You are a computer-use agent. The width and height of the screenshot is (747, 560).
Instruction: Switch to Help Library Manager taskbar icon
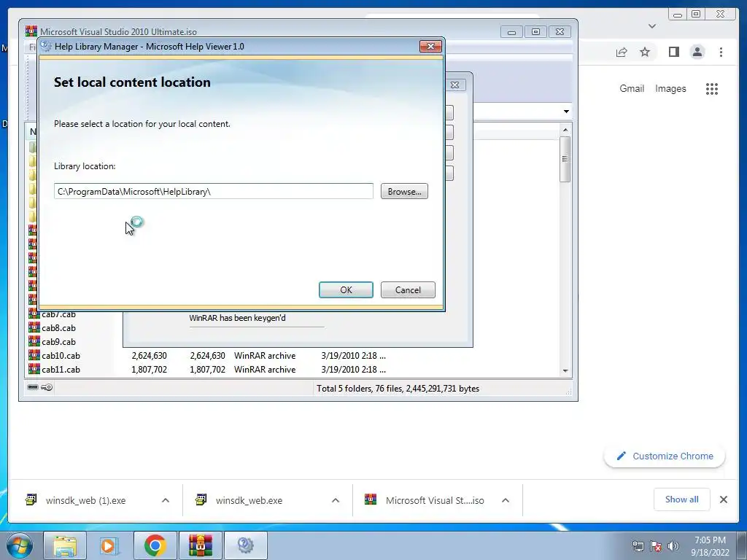(x=245, y=545)
